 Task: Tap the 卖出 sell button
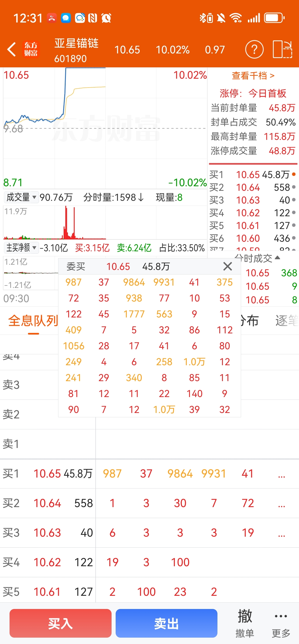[x=166, y=623]
